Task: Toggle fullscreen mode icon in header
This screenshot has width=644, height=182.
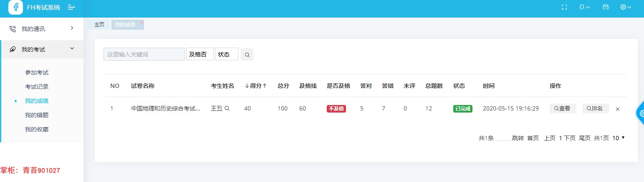Action: click(564, 7)
